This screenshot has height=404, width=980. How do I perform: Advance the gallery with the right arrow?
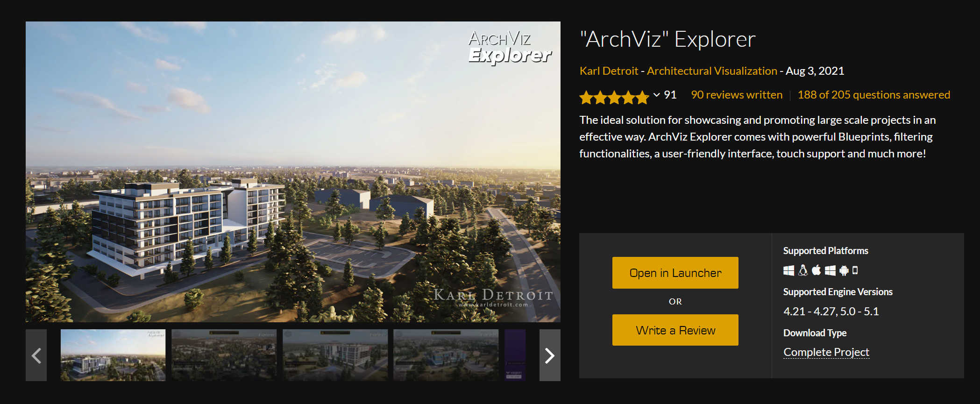coord(550,355)
